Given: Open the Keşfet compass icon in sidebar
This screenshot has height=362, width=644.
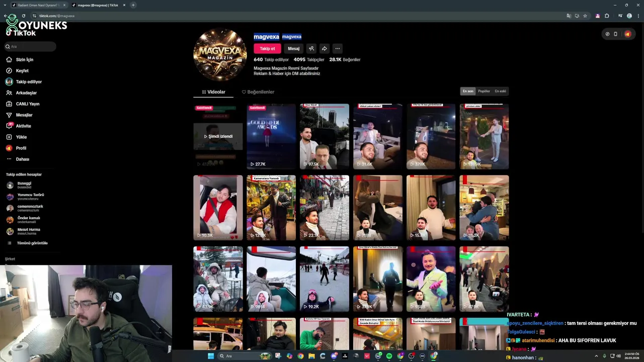Looking at the screenshot, I should 9,70.
